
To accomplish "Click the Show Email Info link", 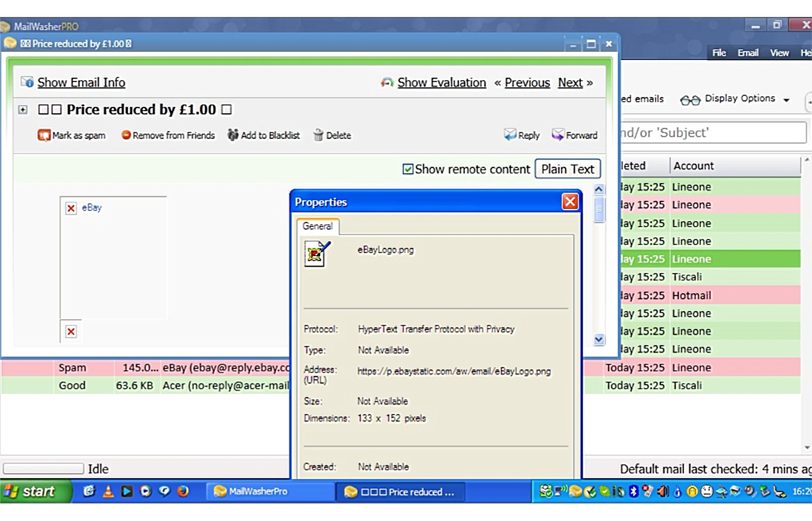I will pyautogui.click(x=81, y=82).
